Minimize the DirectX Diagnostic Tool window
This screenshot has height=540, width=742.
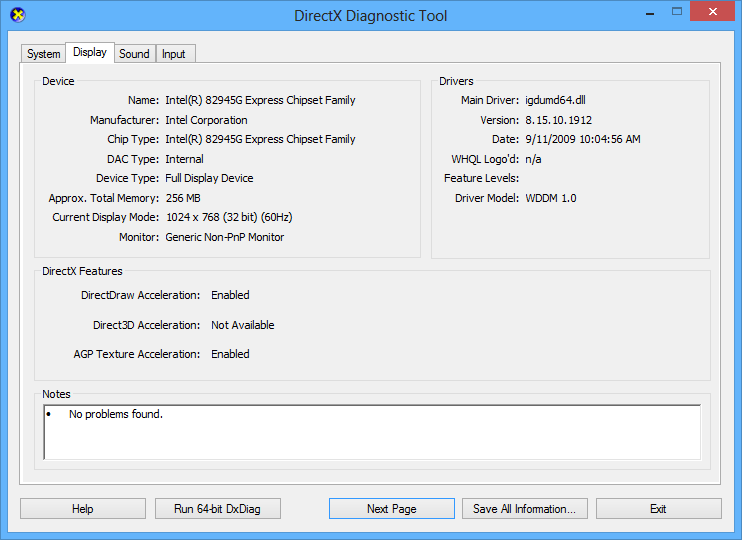point(650,13)
